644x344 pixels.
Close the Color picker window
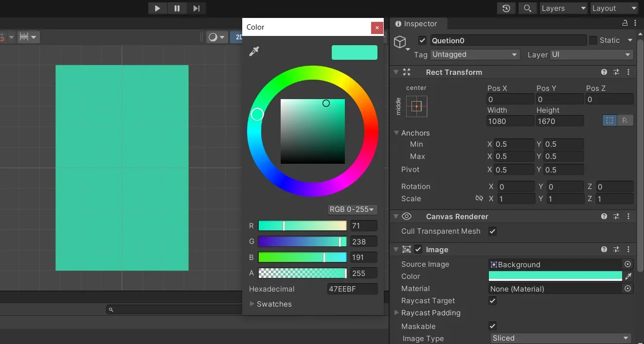377,28
